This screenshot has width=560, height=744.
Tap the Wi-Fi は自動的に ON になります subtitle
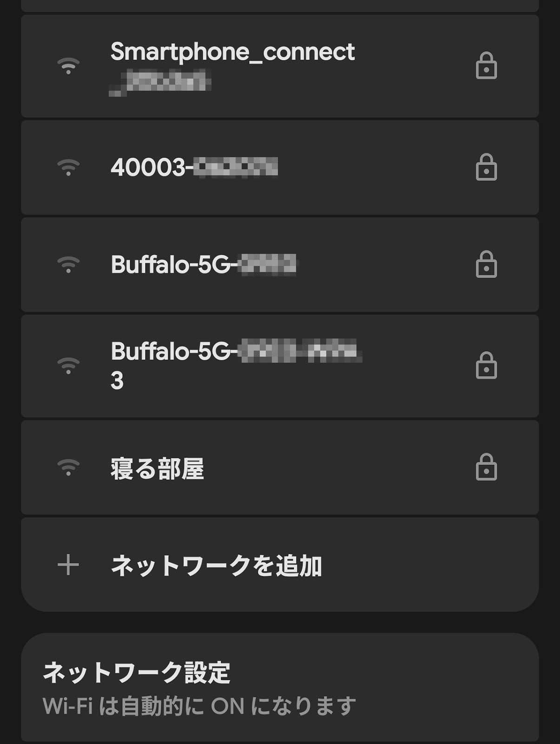tap(199, 706)
